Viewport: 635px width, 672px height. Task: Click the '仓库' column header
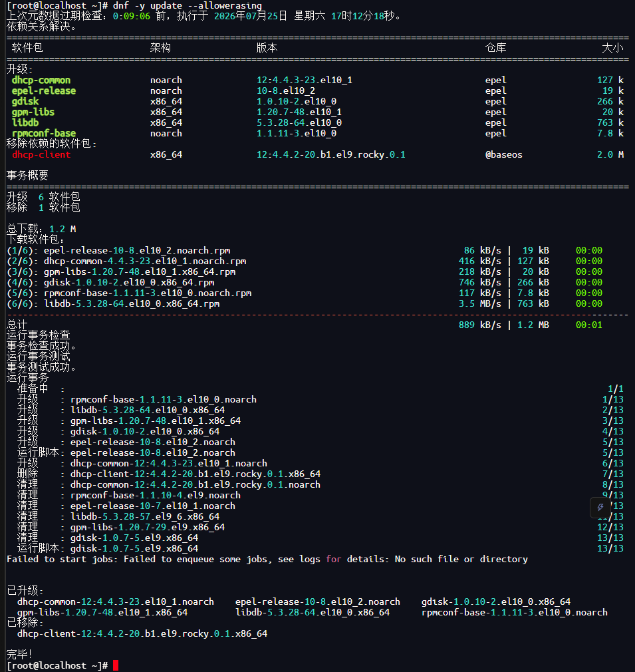[496, 48]
